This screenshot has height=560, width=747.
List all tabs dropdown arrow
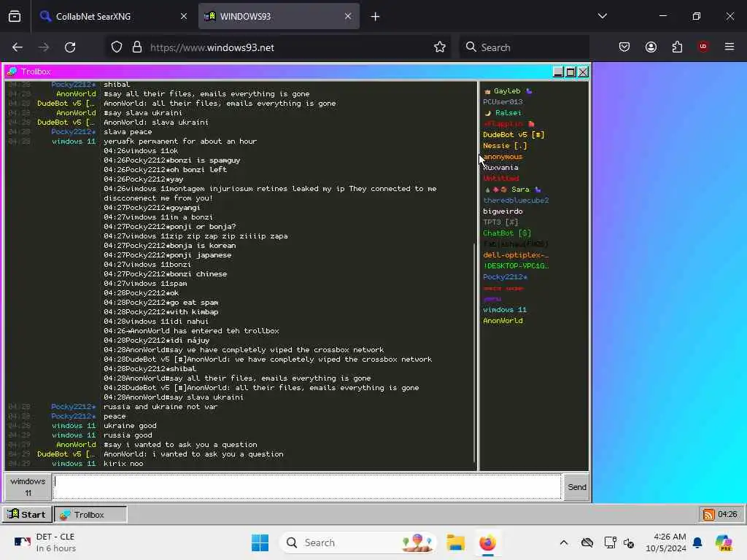tap(602, 16)
